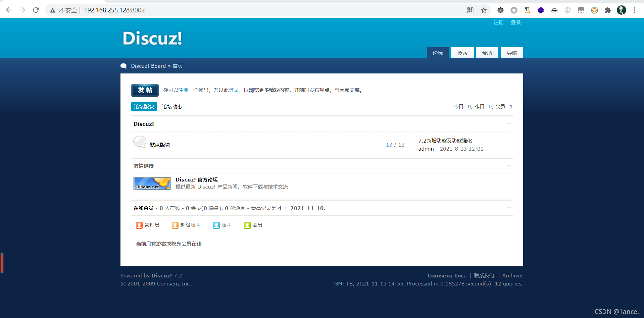Bookmark this page with the star icon

coord(484,10)
